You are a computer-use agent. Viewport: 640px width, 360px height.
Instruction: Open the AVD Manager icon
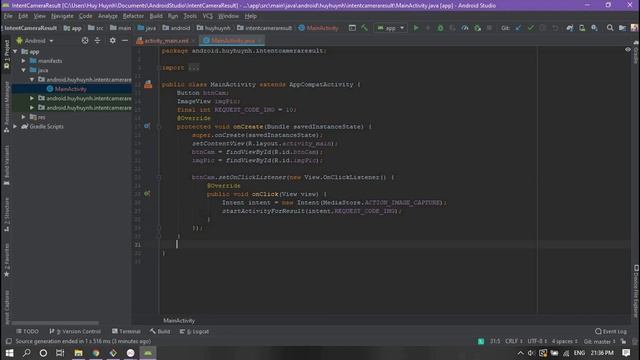582,28
